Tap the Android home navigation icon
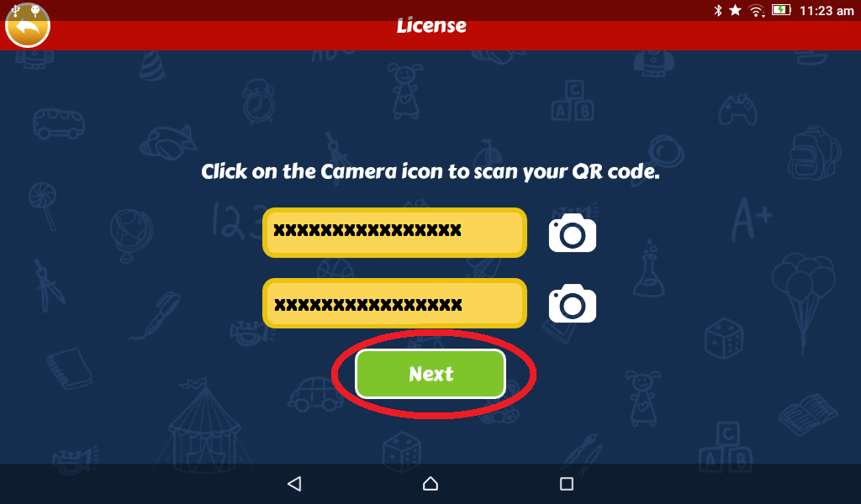861x504 pixels. (430, 484)
